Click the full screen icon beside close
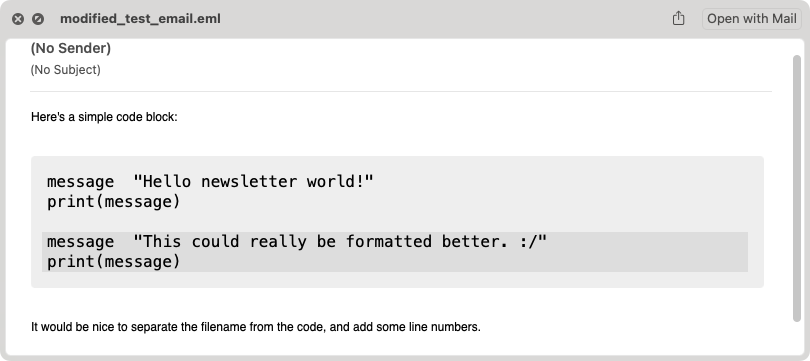 [x=38, y=19]
